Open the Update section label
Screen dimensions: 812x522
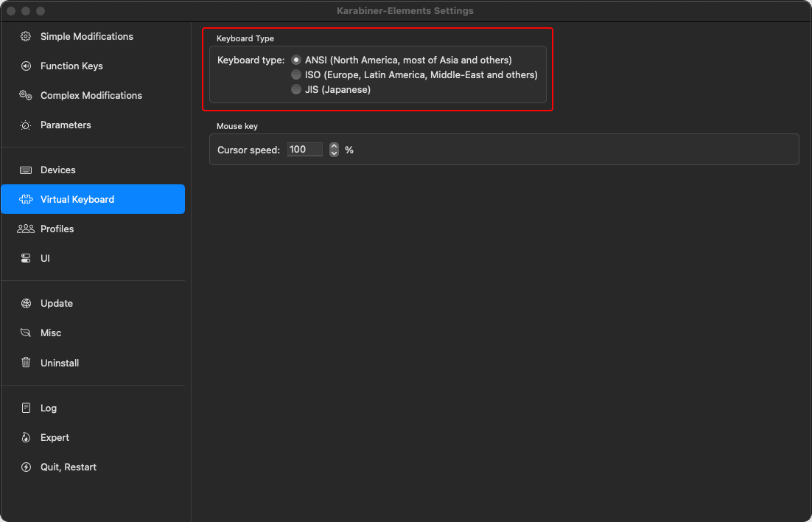(x=57, y=303)
